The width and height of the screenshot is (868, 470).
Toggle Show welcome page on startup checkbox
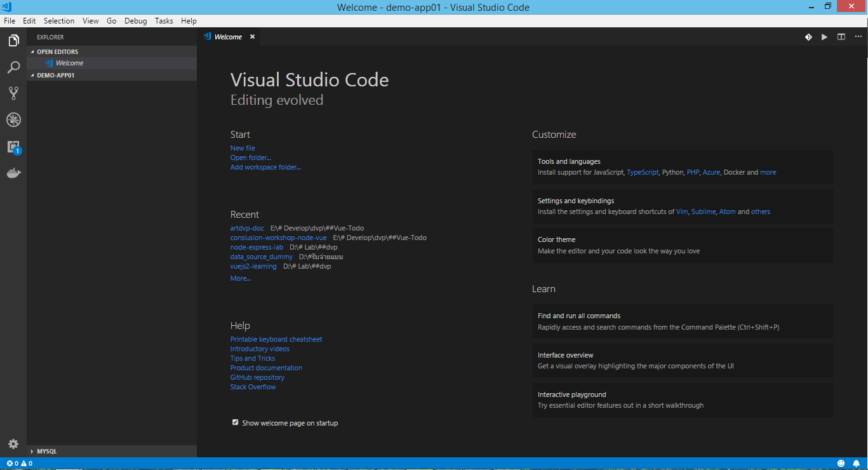tap(235, 422)
